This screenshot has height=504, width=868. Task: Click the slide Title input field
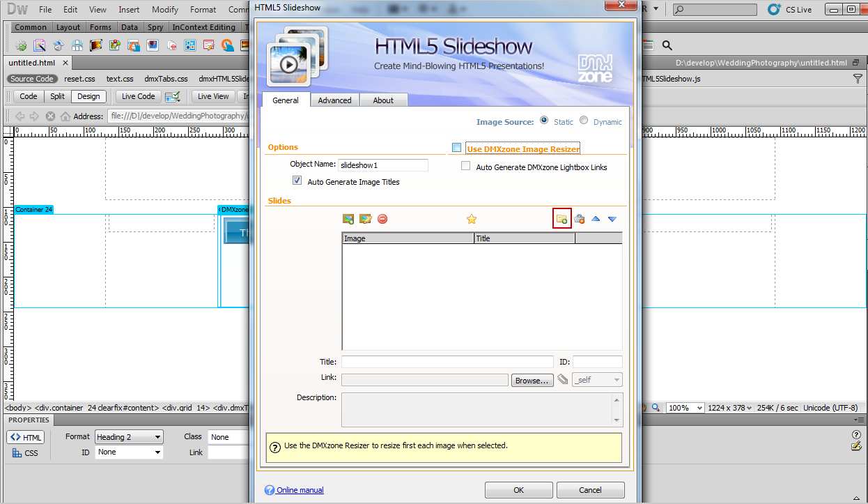click(x=447, y=362)
